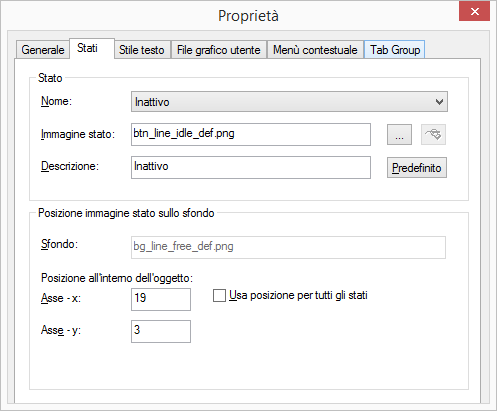Open the Menù contestuale tab
This screenshot has height=411, width=497.
pos(315,50)
